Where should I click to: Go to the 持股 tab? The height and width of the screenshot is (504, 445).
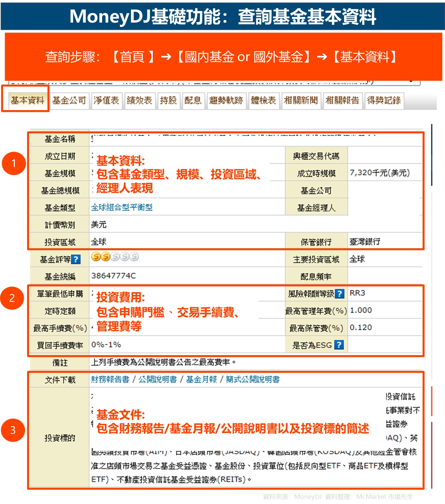168,100
